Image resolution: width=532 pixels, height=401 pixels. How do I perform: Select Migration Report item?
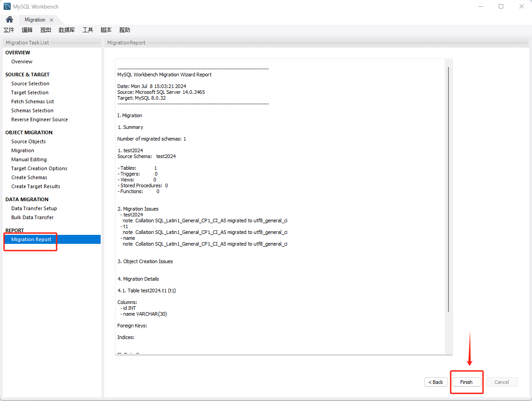pos(31,239)
